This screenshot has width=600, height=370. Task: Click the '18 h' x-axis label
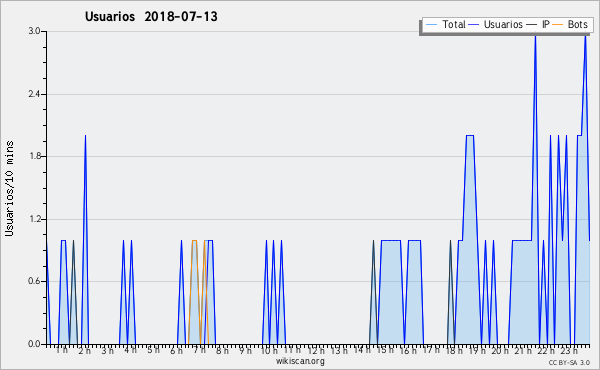click(454, 350)
